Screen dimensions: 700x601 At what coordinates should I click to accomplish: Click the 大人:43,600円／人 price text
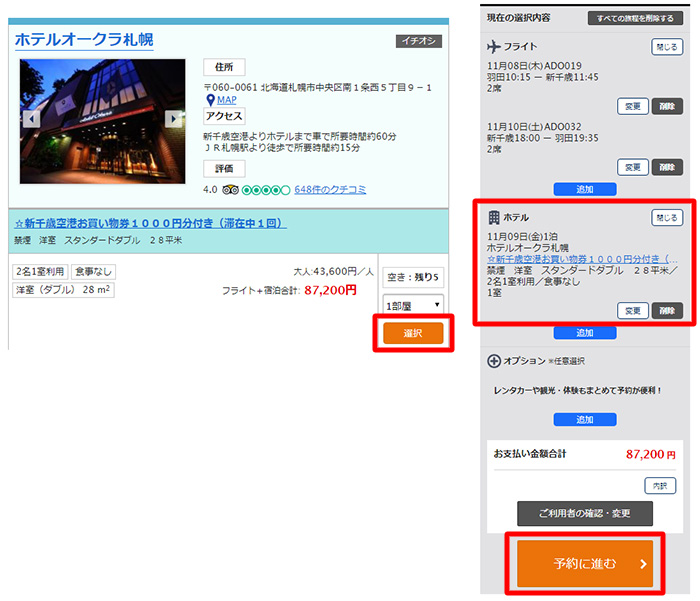coord(333,271)
